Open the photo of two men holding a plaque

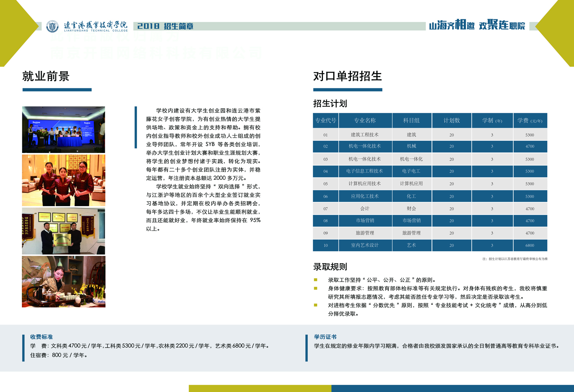pos(64,231)
